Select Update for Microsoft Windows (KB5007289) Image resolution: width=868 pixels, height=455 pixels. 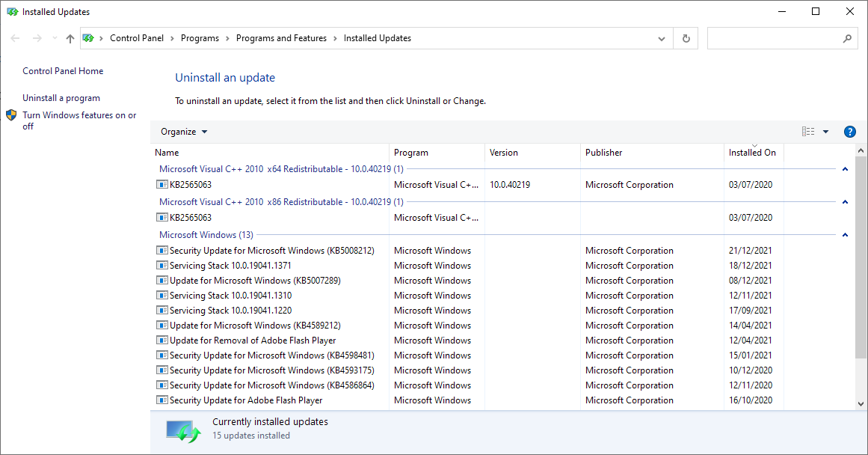click(x=255, y=281)
